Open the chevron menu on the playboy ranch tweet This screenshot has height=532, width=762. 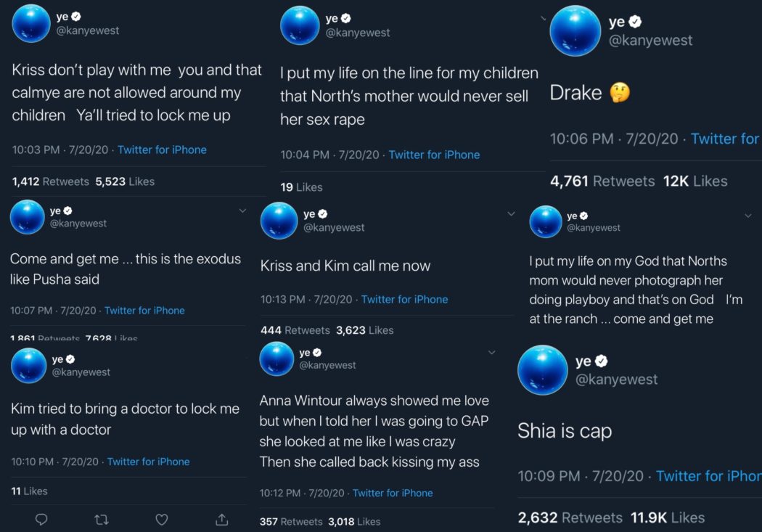pyautogui.click(x=748, y=216)
